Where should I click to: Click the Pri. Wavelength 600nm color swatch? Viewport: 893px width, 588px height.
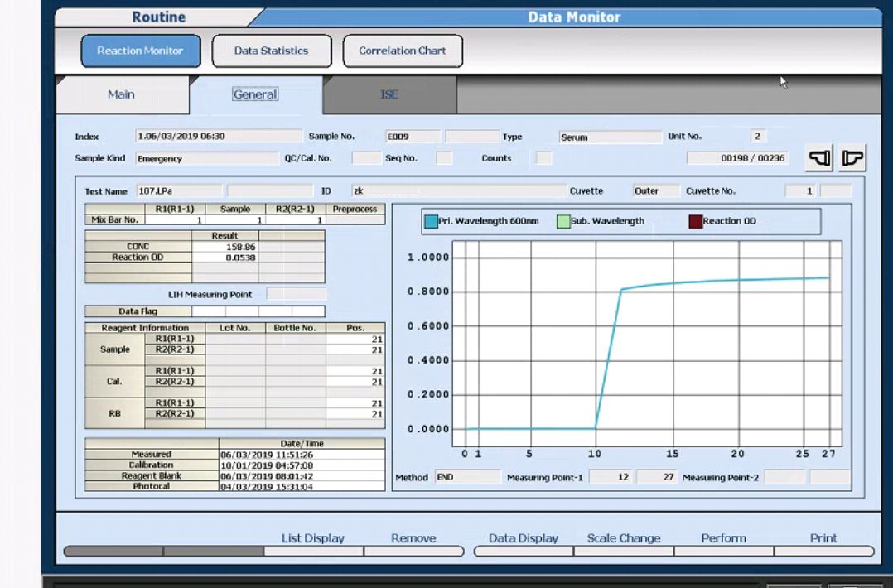click(x=431, y=221)
